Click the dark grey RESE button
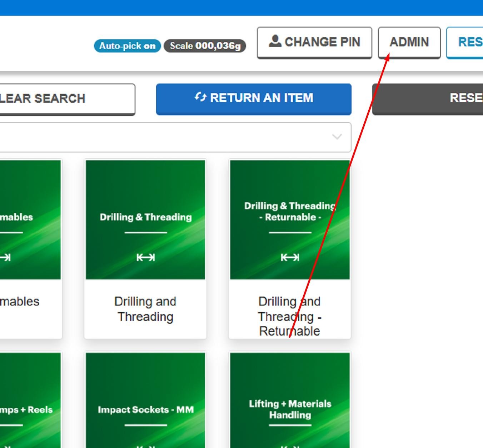The height and width of the screenshot is (448, 483). pos(429,98)
